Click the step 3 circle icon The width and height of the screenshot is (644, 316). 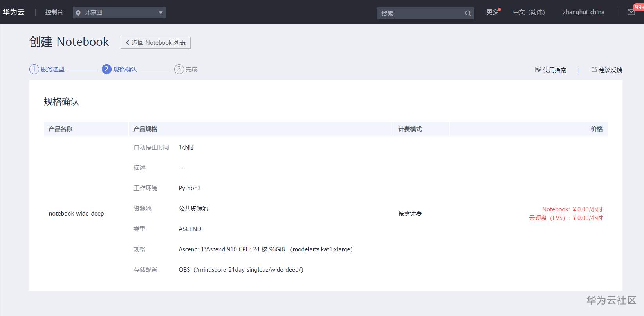(179, 69)
